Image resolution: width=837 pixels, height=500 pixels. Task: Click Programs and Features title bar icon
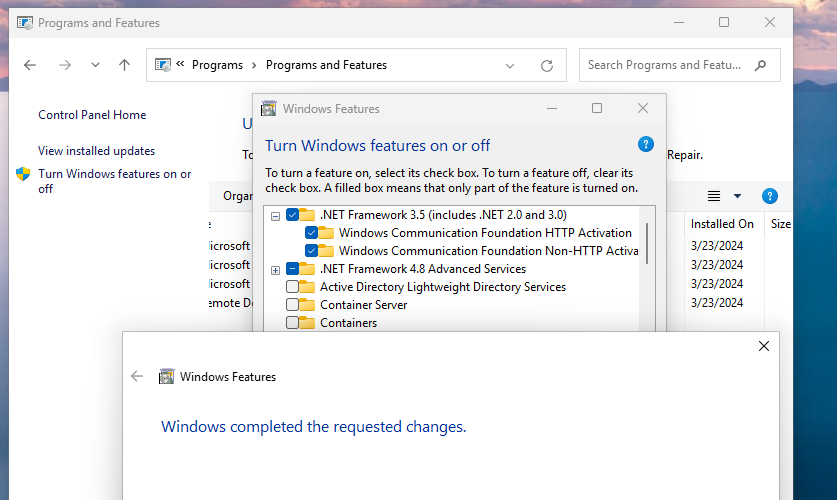[25, 23]
